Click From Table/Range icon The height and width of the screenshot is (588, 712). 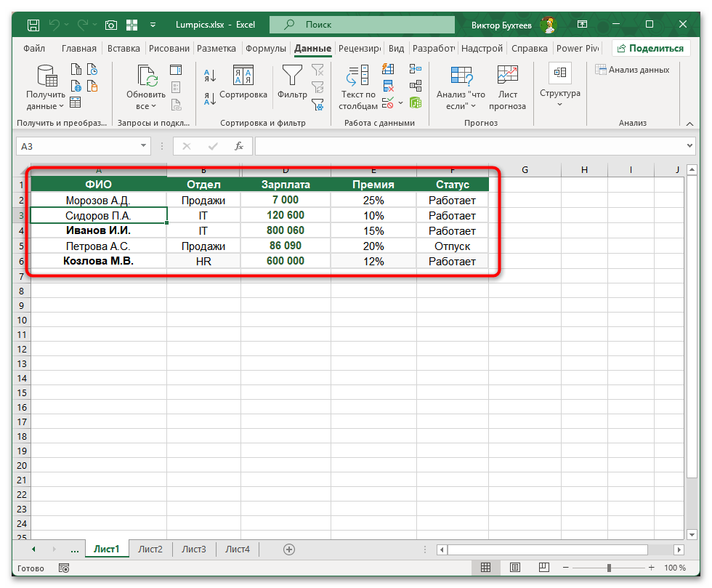click(x=76, y=102)
